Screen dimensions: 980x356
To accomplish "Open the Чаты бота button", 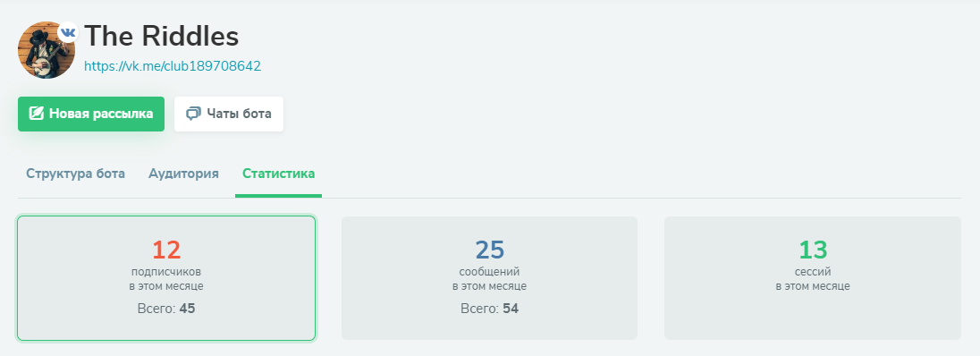I will pos(229,114).
